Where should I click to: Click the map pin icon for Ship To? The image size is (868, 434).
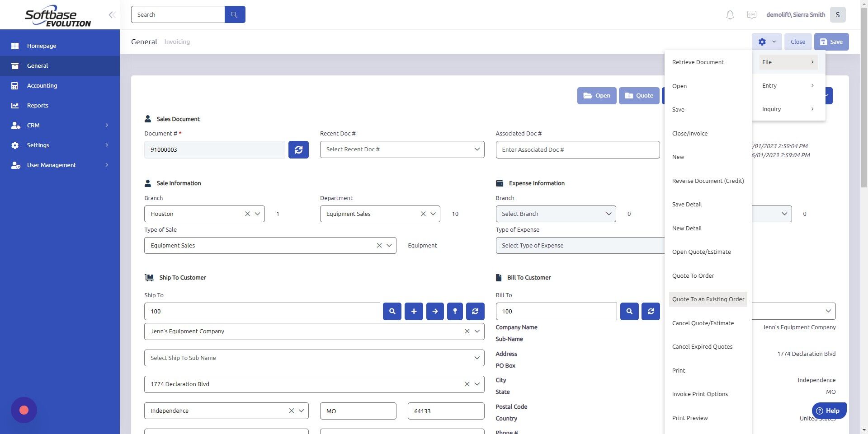click(455, 311)
